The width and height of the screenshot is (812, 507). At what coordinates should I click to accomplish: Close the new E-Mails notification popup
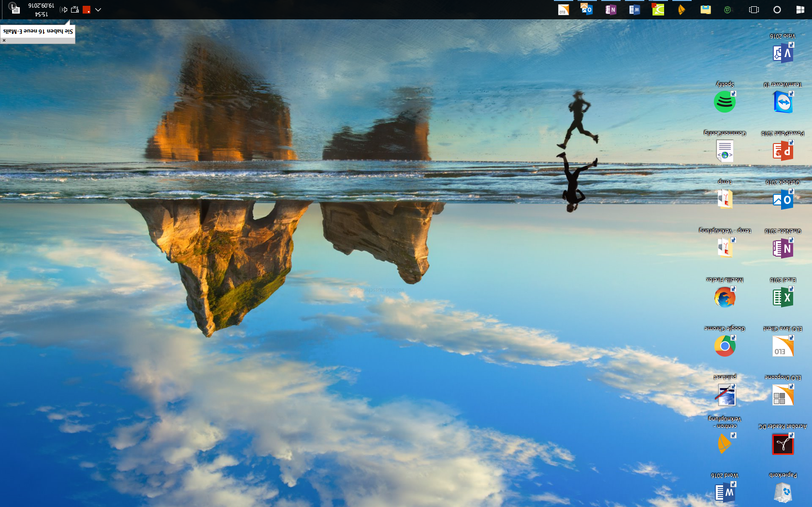pos(4,41)
